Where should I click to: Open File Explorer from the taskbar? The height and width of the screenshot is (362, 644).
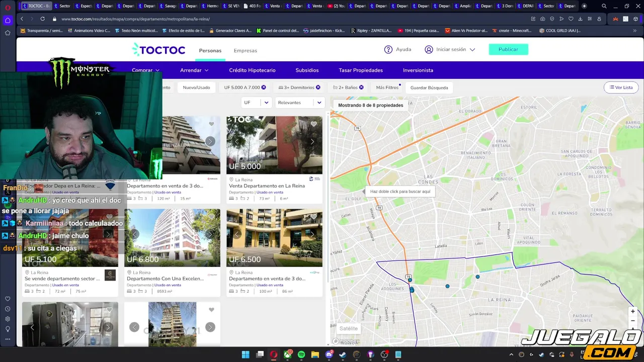315,355
